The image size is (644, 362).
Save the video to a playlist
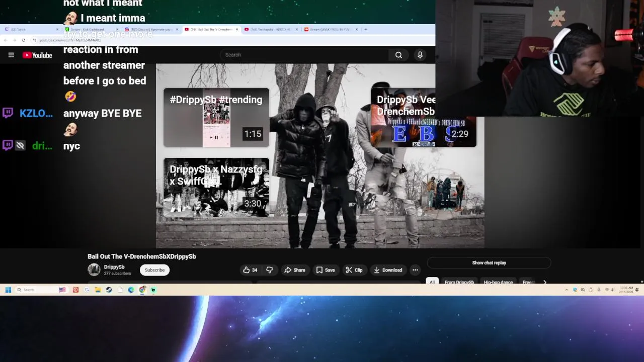tap(325, 270)
